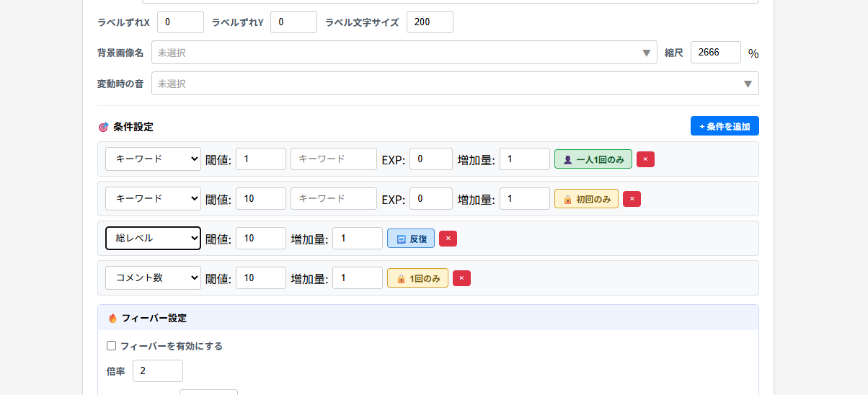Click 増加量 field in the 一人1回のみ row
Viewport: 868px width, 395px height.
coord(525,159)
